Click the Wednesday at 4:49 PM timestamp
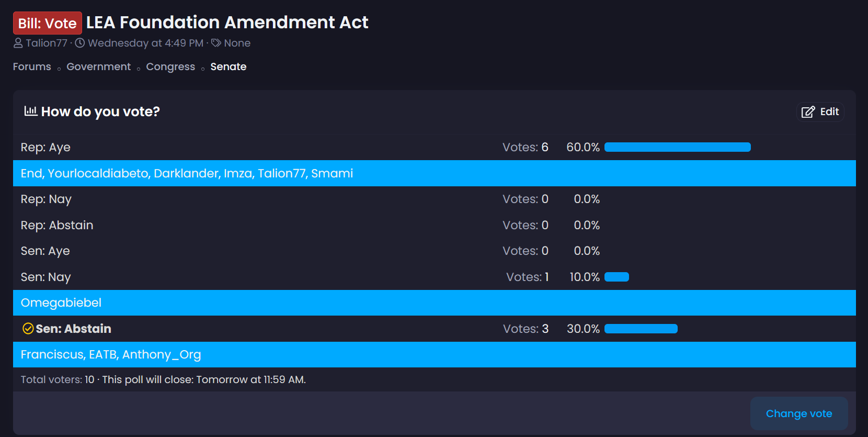Screen dimensions: 868x437 (145, 43)
